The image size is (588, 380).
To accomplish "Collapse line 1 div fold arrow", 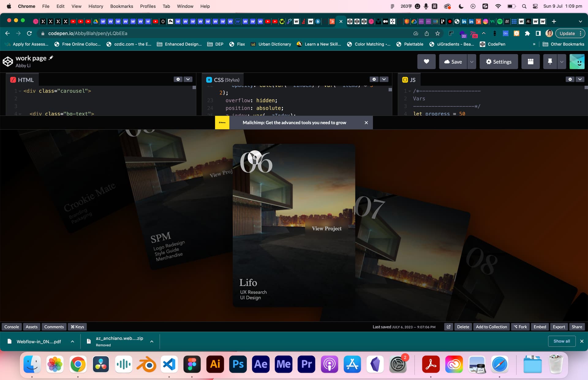I will [x=20, y=91].
